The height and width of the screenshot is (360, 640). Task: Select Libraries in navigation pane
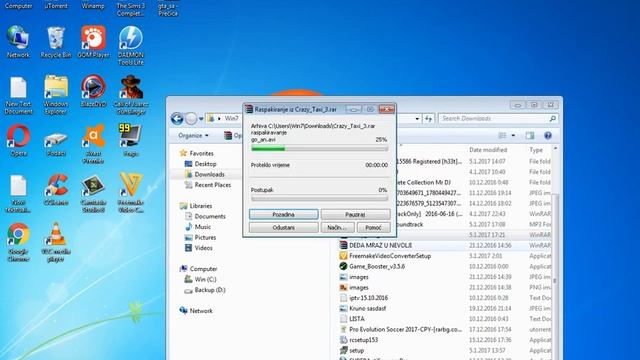(200, 206)
